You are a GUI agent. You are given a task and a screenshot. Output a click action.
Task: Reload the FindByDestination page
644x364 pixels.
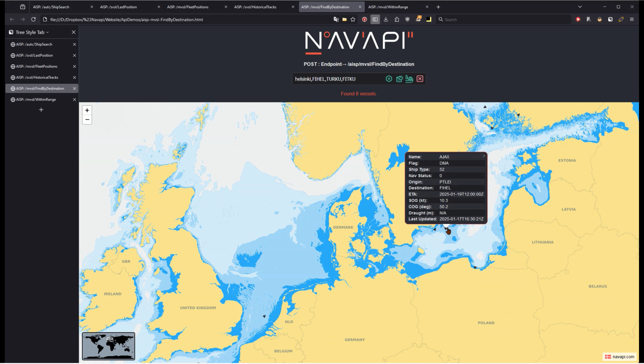tap(33, 19)
